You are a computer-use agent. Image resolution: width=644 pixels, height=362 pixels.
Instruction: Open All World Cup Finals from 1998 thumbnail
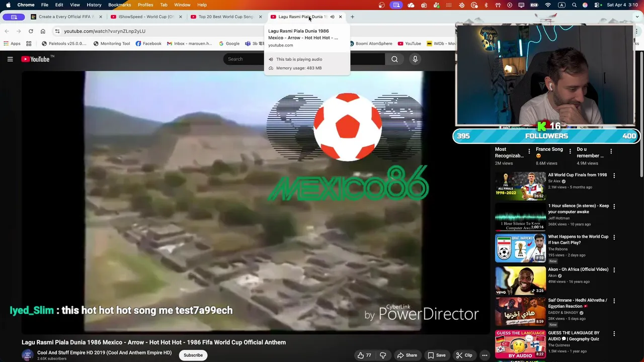pos(520,186)
